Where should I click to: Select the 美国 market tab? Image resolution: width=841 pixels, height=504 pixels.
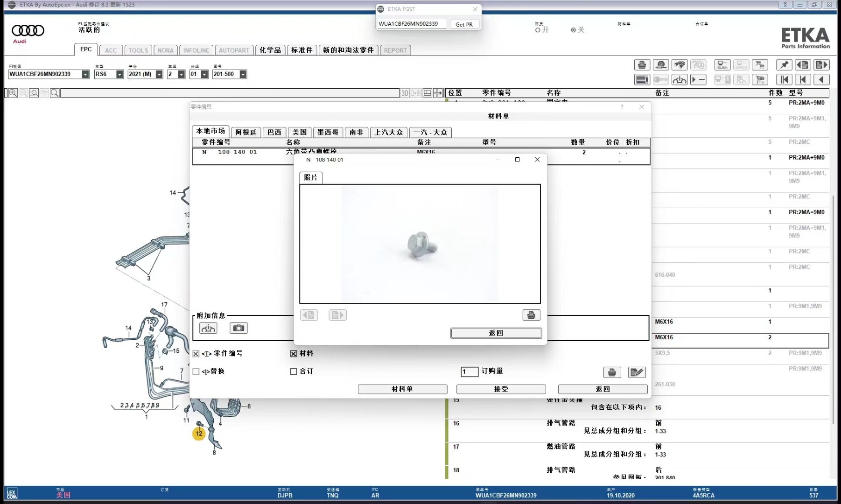click(x=300, y=132)
